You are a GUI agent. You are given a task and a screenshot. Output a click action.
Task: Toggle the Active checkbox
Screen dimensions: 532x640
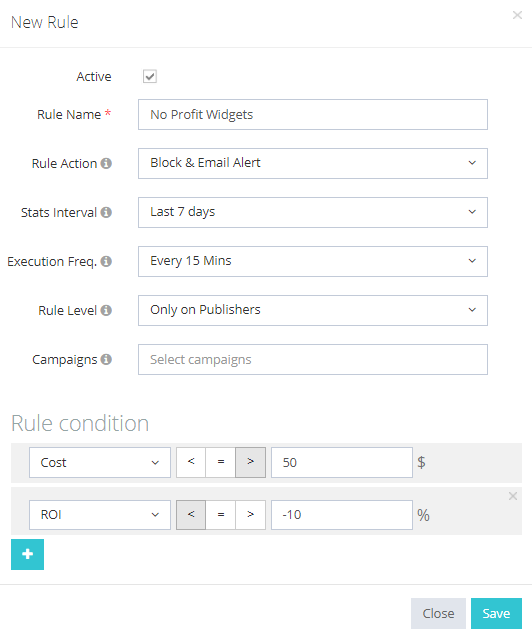click(x=150, y=76)
